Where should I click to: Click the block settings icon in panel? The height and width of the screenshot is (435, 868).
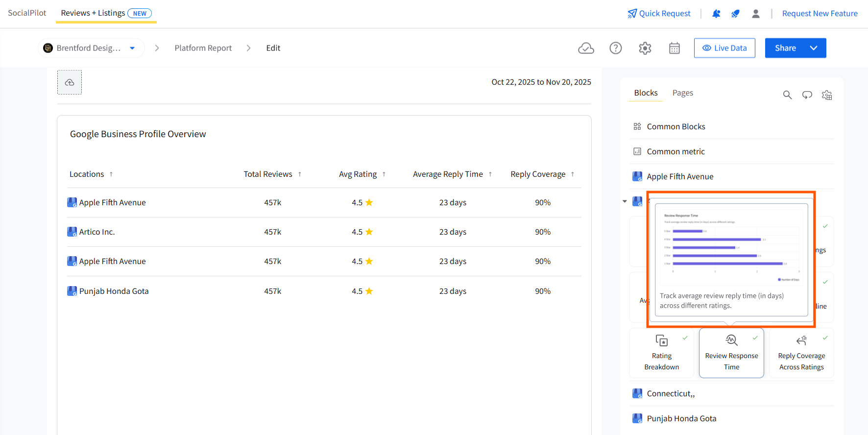pos(827,95)
